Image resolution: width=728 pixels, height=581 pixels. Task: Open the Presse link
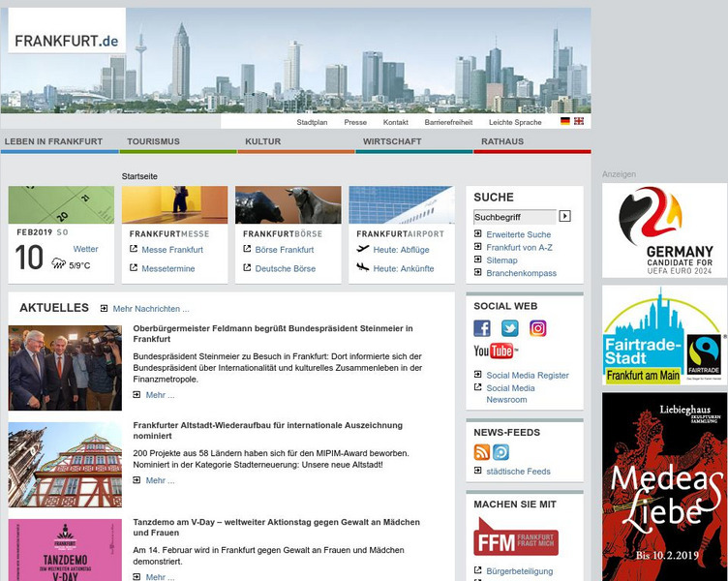355,122
